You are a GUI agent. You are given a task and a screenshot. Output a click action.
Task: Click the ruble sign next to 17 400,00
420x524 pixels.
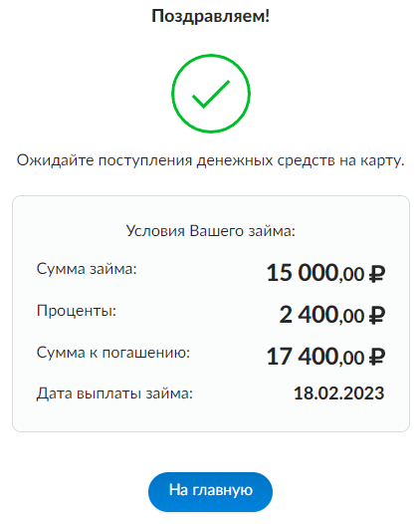[x=377, y=358]
